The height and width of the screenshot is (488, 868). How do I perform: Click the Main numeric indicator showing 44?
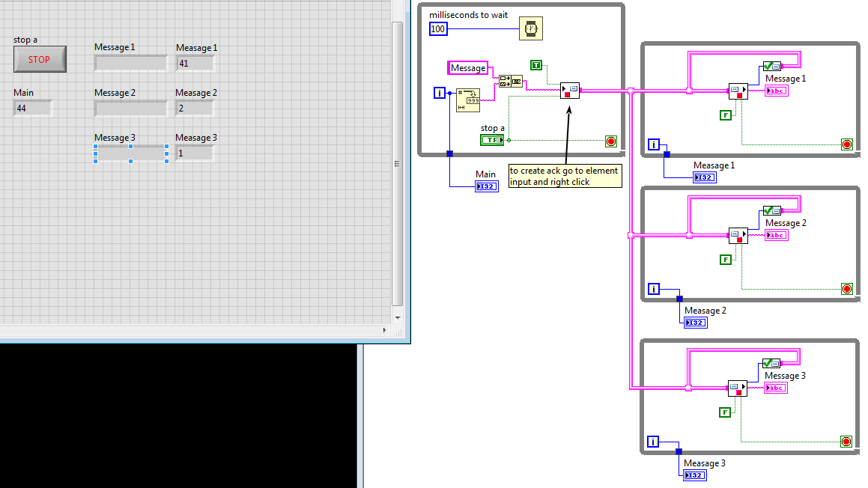[x=32, y=109]
